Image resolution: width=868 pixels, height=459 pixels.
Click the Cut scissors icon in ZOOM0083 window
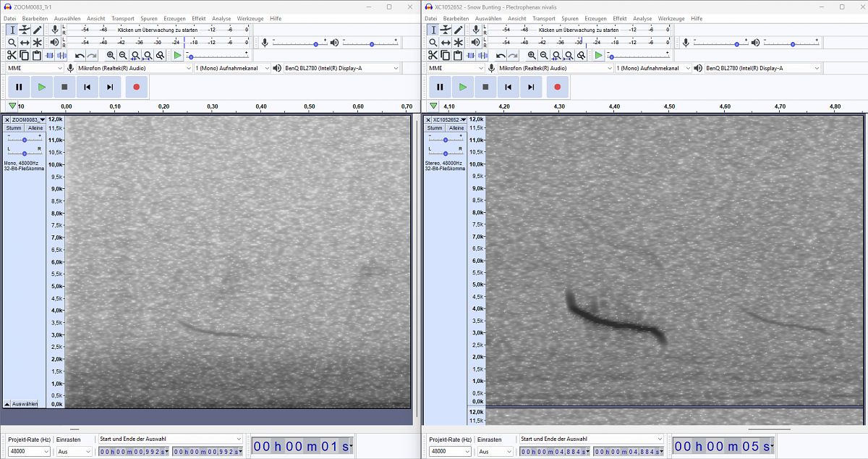coord(12,55)
